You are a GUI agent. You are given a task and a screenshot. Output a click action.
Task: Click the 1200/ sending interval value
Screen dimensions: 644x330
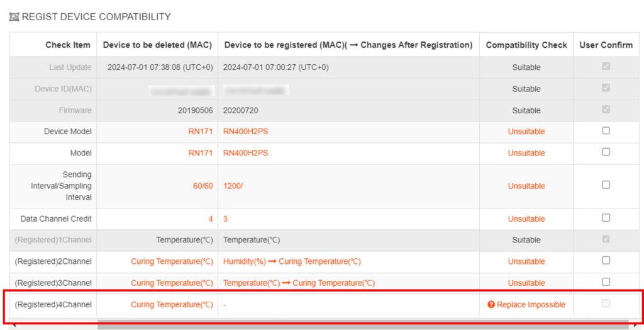click(233, 186)
